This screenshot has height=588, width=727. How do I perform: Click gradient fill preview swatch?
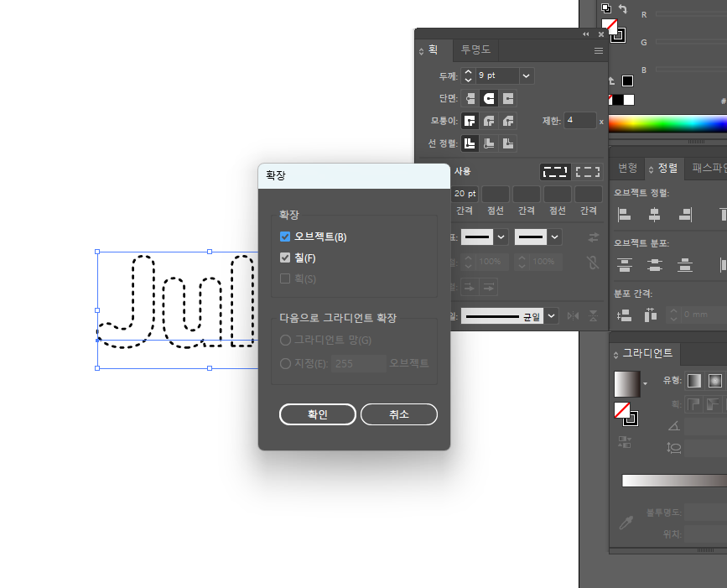pos(627,384)
